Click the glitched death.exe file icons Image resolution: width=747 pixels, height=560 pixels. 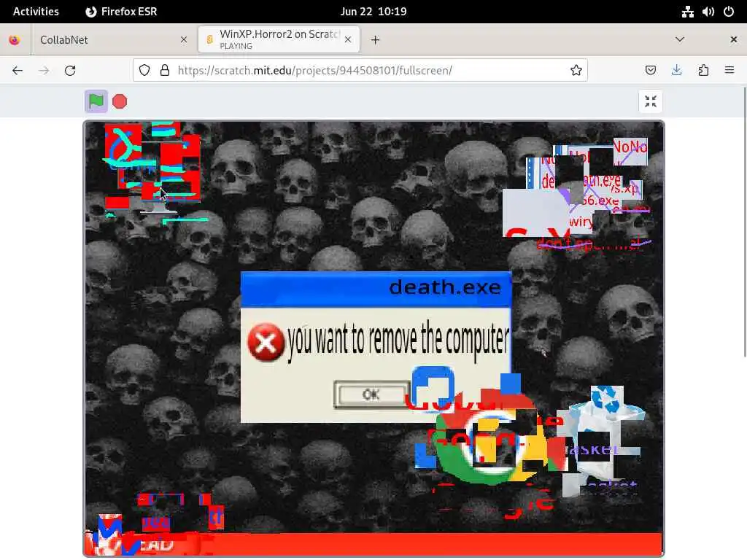(576, 192)
